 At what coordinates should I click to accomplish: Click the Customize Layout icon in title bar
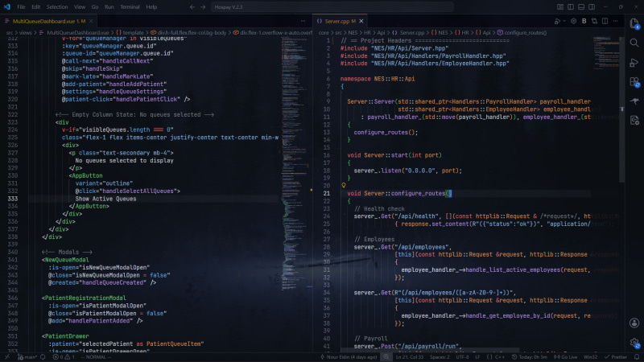click(560, 7)
